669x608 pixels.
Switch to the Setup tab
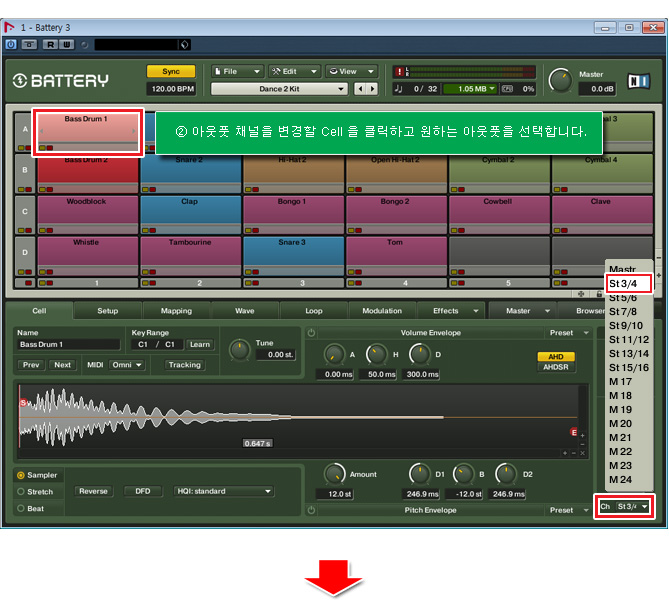pos(108,311)
